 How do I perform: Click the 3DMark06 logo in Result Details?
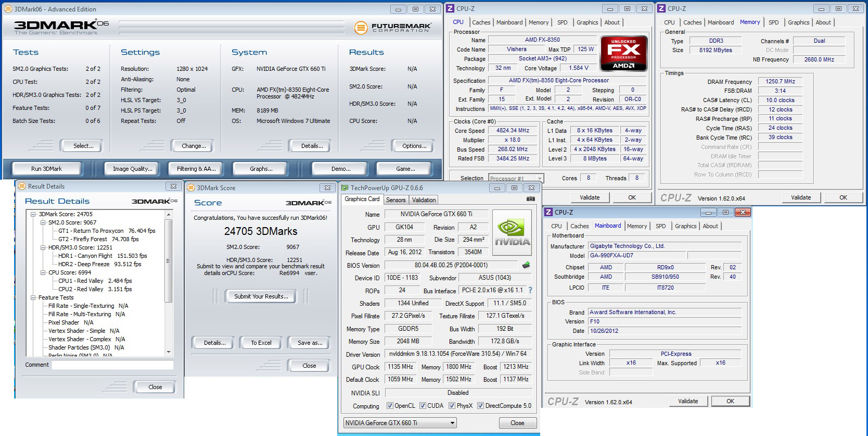(155, 201)
